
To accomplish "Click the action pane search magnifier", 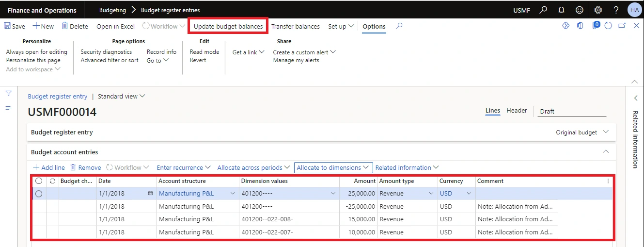I will pos(399,26).
